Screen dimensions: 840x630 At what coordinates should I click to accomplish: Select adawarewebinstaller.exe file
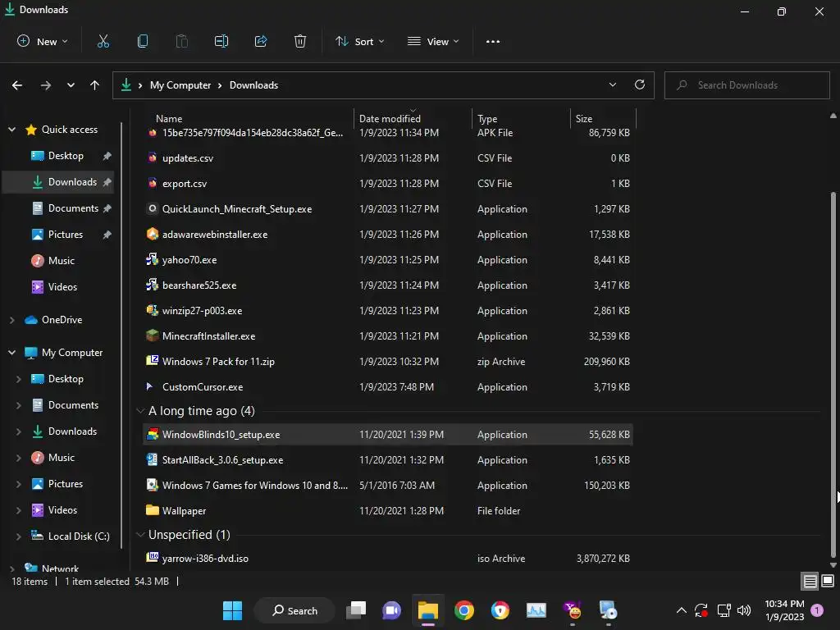(388, 234)
